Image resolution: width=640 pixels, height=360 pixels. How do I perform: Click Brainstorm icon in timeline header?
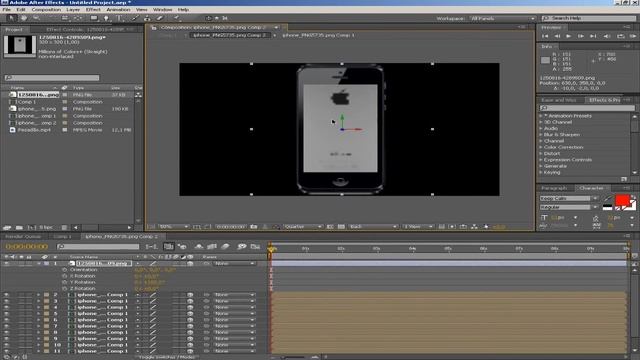click(x=242, y=247)
